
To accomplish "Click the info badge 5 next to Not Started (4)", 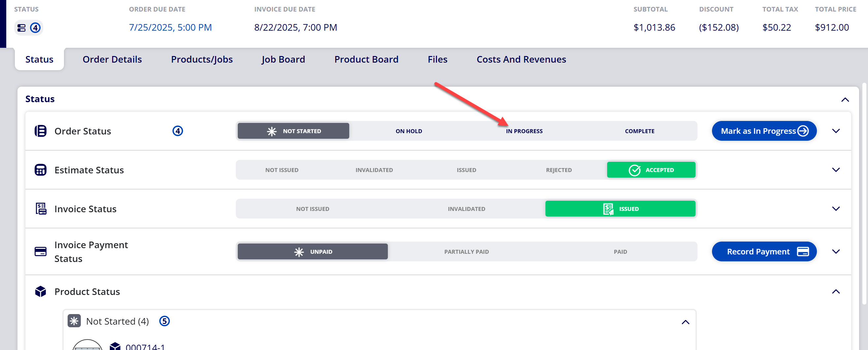I will tap(165, 321).
